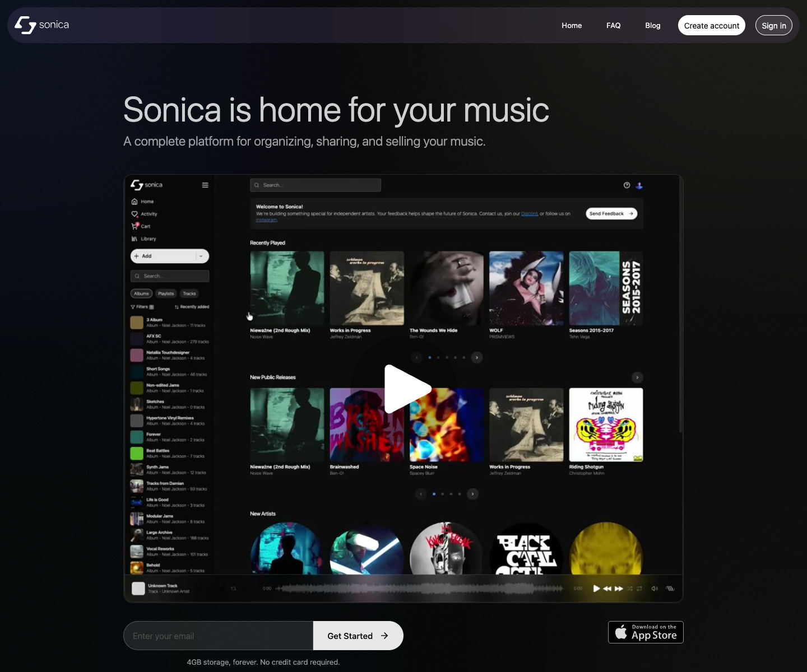Viewport: 807px width, 672px height.
Task: Click the Send Feedback button
Action: pyautogui.click(x=611, y=213)
